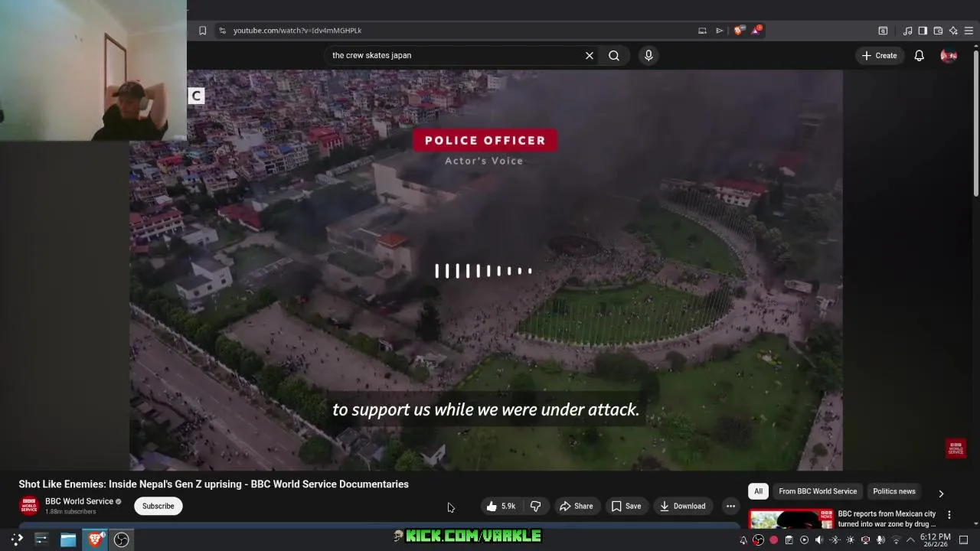Open the file manager from the taskbar
980x551 pixels.
point(68,540)
